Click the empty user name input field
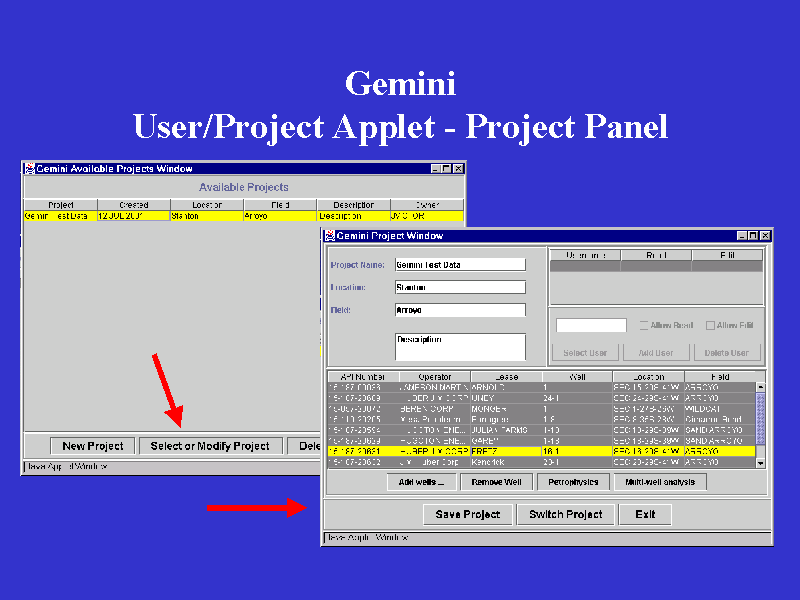 click(591, 325)
